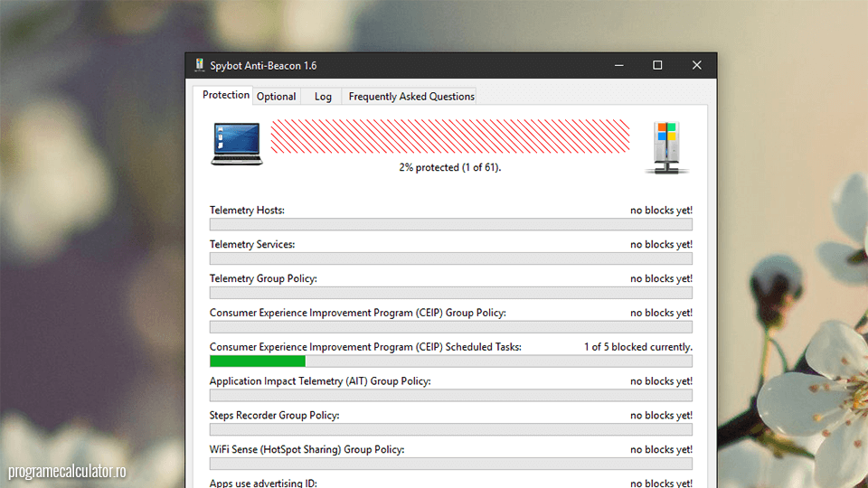Click the Telemetry Hosts progress bar
Viewport: 868px width, 488px height.
coord(450,224)
